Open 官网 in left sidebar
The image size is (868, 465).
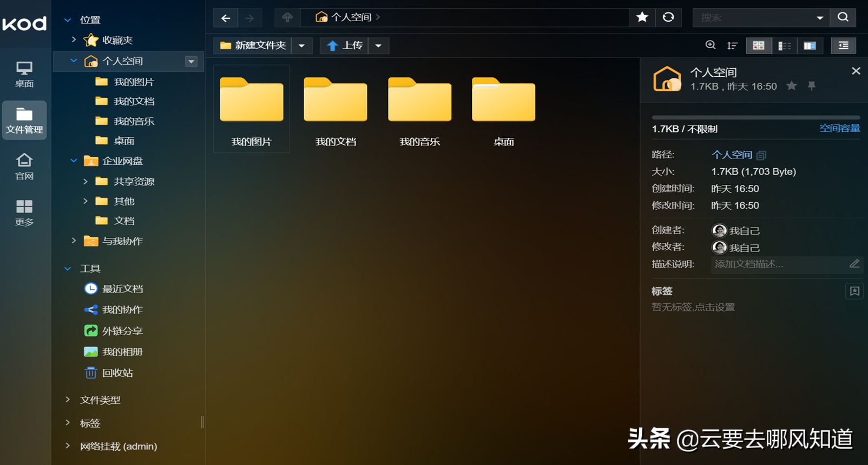coord(24,166)
